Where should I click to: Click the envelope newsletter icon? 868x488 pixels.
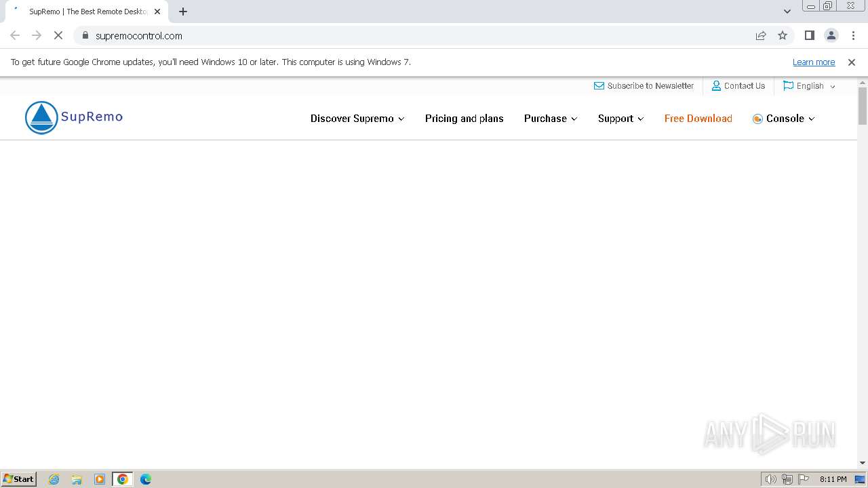599,86
